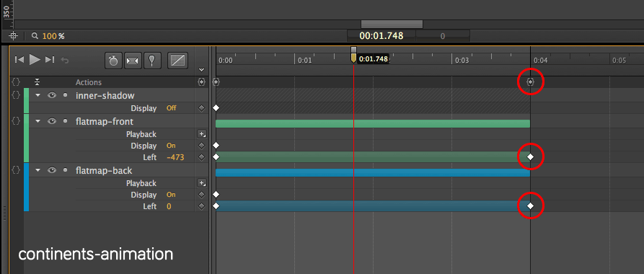Select the Actions trigger at 0:00
This screenshot has height=274, width=644.
point(216,82)
